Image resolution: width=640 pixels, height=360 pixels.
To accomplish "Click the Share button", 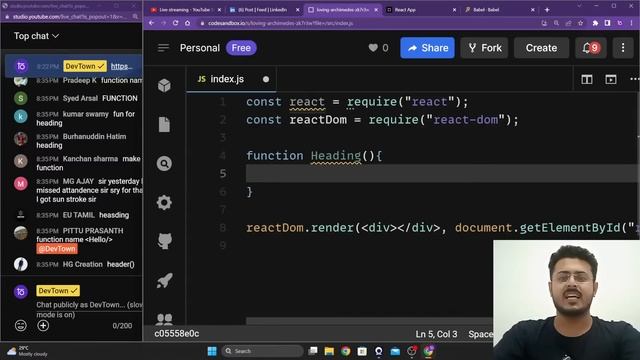I will [x=427, y=48].
